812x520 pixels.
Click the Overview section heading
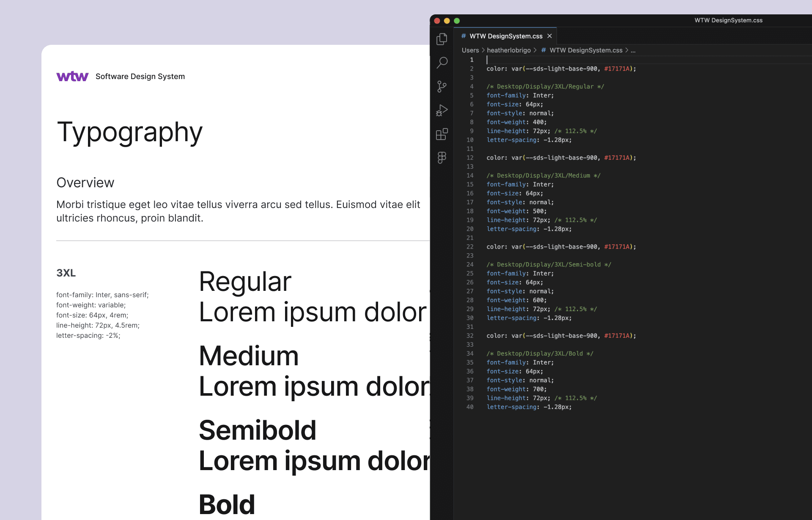point(85,183)
